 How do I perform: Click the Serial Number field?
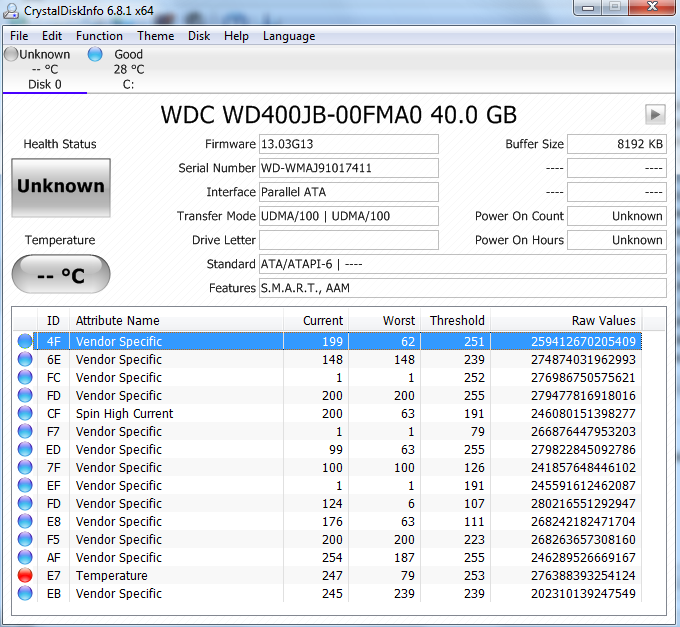point(349,168)
